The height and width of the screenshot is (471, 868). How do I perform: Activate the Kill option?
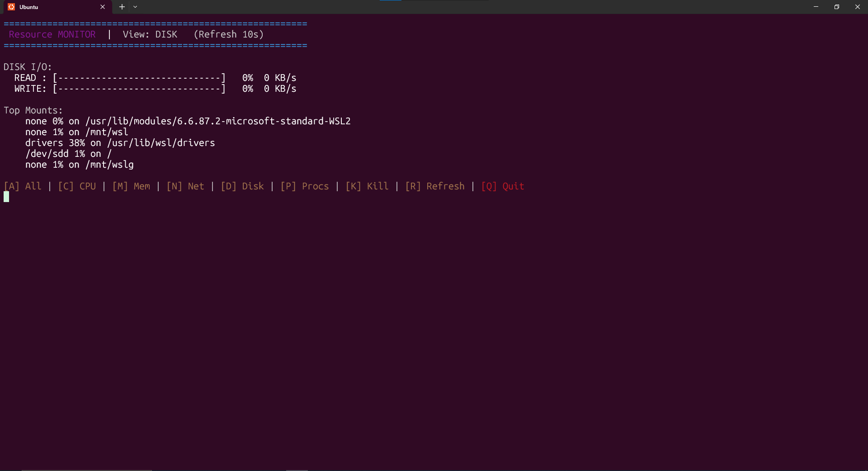pos(368,186)
